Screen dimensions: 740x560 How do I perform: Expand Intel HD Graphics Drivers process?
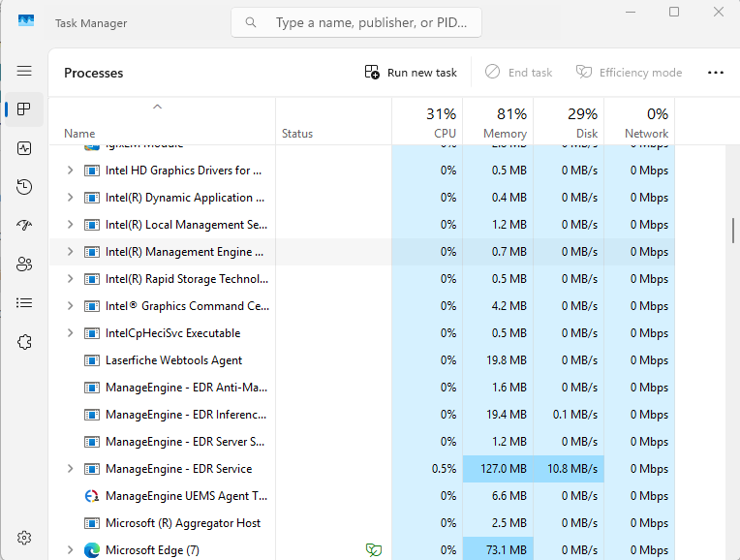click(69, 171)
